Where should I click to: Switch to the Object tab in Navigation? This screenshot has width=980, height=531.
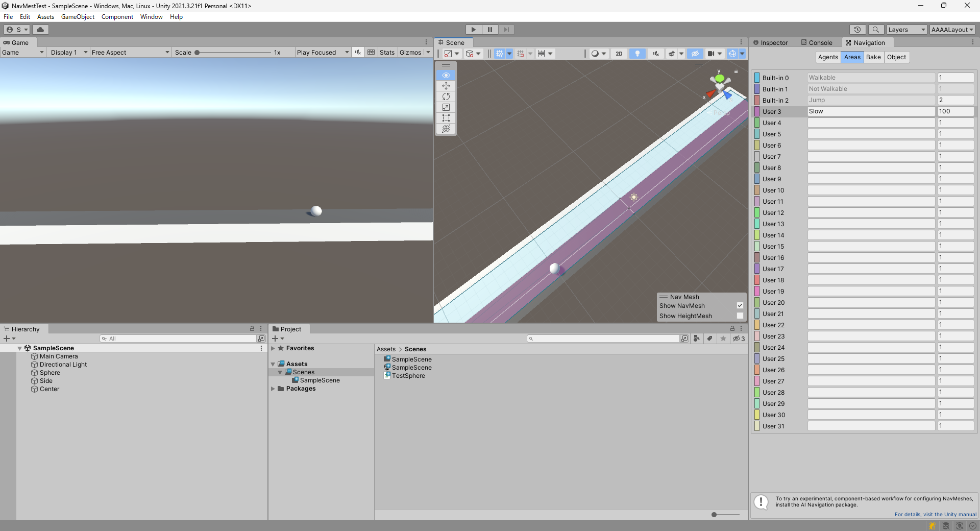tap(896, 57)
